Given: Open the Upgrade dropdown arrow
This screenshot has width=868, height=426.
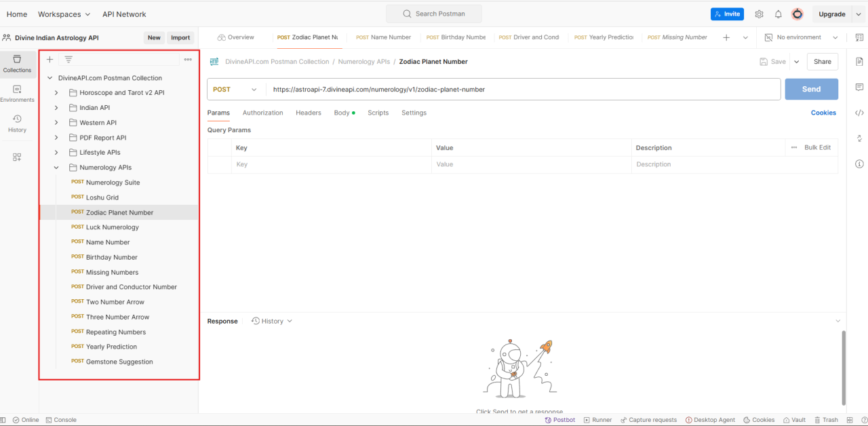Looking at the screenshot, I should pos(859,14).
